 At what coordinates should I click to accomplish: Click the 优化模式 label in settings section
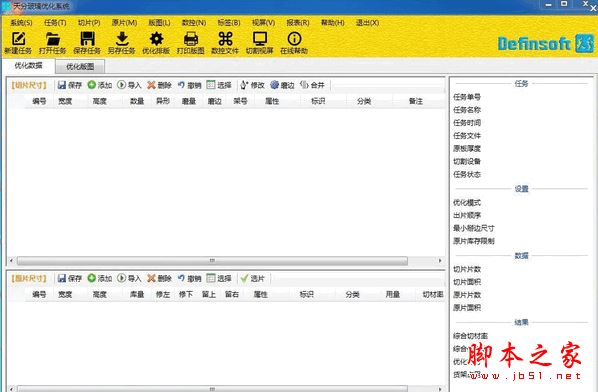click(x=467, y=202)
